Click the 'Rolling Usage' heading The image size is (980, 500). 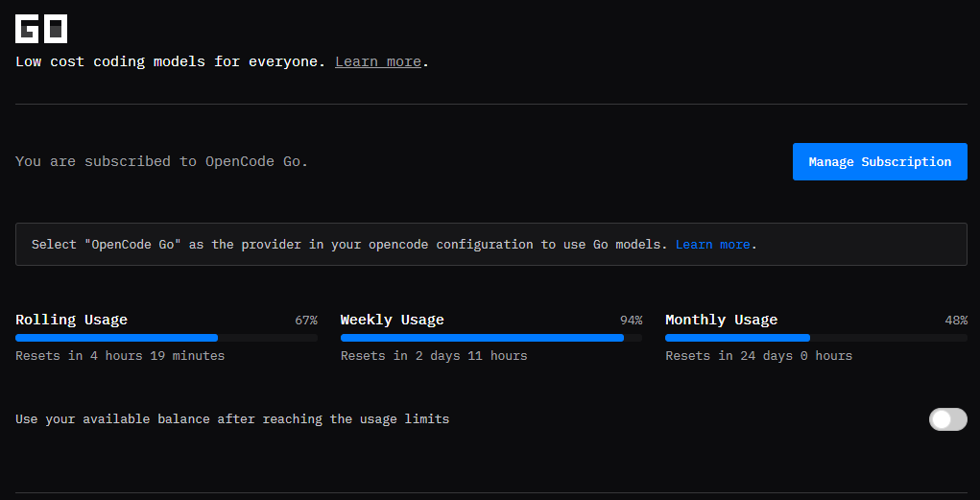[x=71, y=320]
